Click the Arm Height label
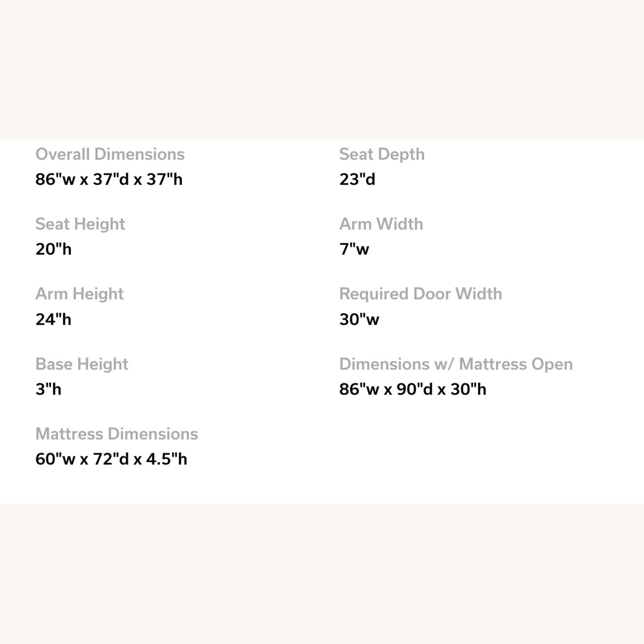Screen dimensions: 644x644 pos(79,294)
